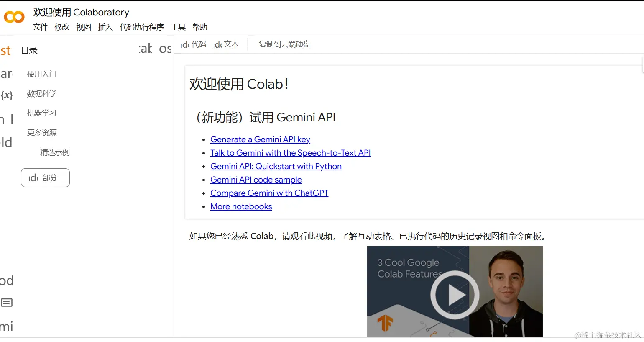Image resolution: width=644 pixels, height=342 pixels.
Task: Click the Colab CO logo
Action: point(14,17)
